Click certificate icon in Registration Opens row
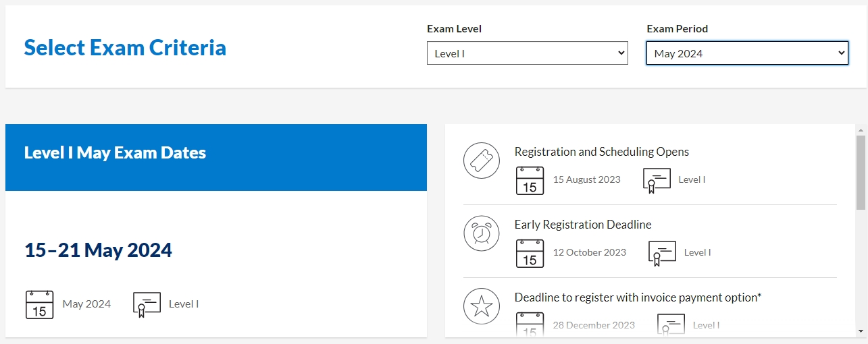 point(657,180)
